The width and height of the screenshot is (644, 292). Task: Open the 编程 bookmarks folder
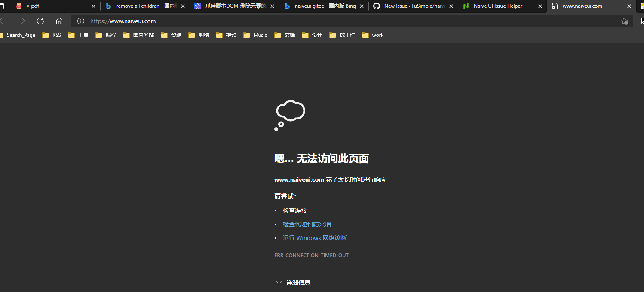click(x=110, y=35)
